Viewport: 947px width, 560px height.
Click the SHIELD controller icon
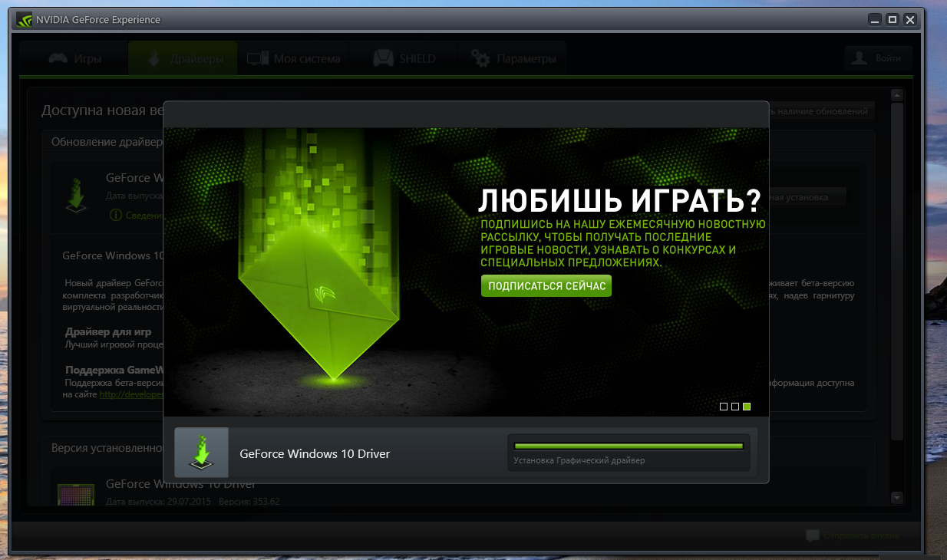pos(384,58)
